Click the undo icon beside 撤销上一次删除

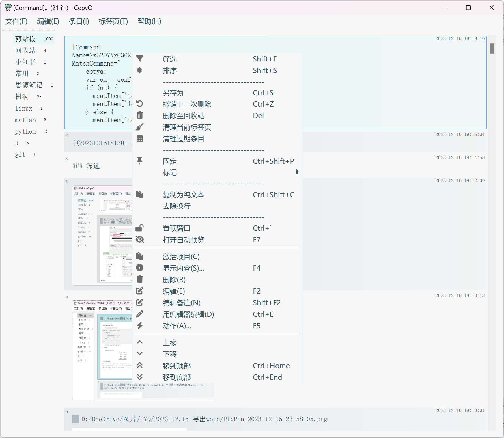click(x=140, y=104)
